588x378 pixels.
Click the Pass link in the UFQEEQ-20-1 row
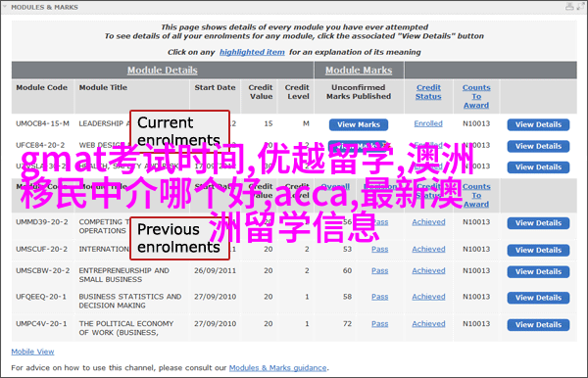tap(380, 297)
